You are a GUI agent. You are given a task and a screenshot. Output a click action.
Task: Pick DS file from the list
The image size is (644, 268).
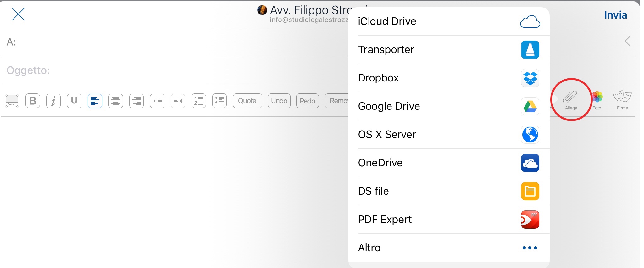pos(449,191)
